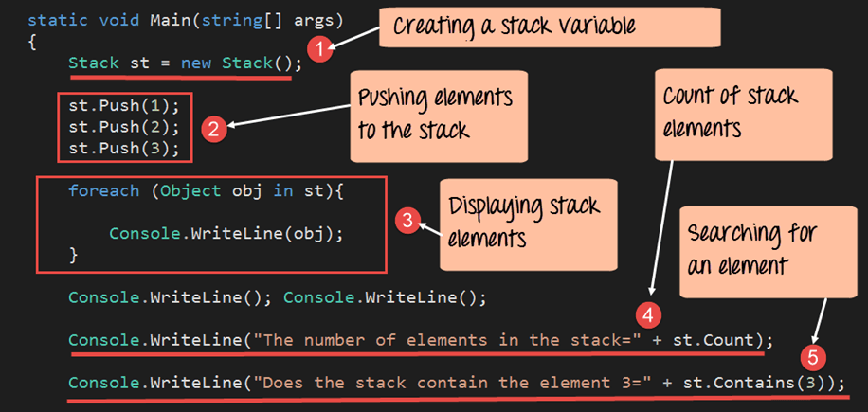Viewport: 868px width, 412px height.
Task: Click the "Displaying stack elements" callout
Action: coord(525,222)
